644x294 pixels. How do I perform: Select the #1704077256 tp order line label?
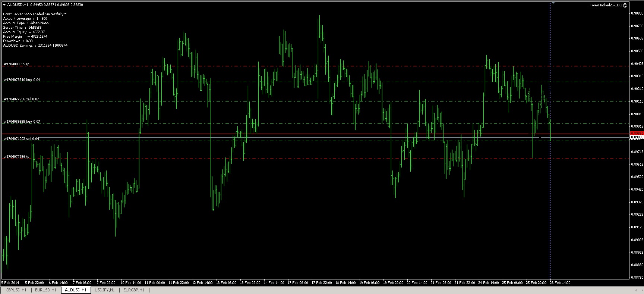coord(16,157)
